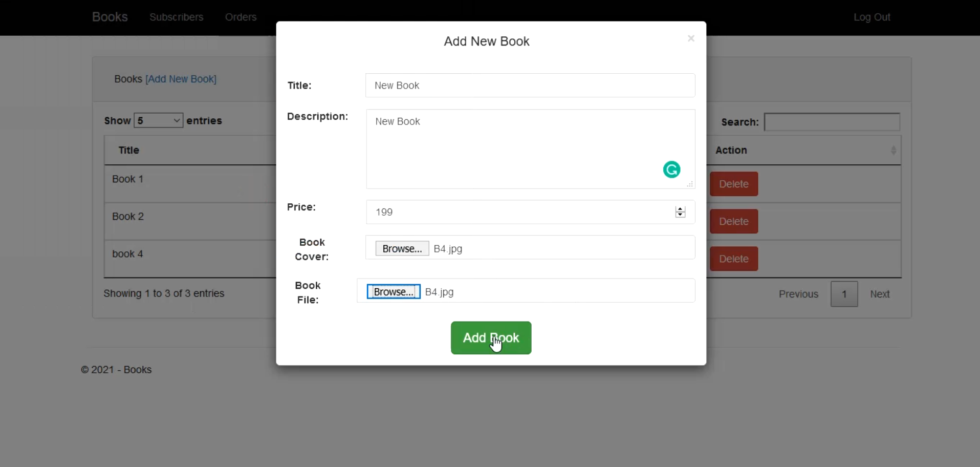The image size is (980, 467).
Task: Open the Books menu in navbar
Action: (110, 17)
